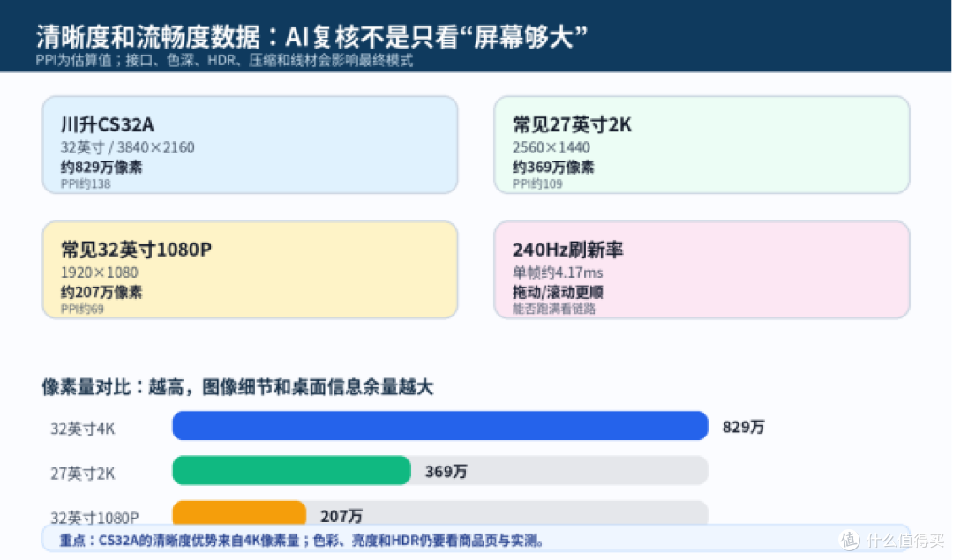Click the "207万" value label
Image resolution: width=953 pixels, height=560 pixels.
point(341,516)
